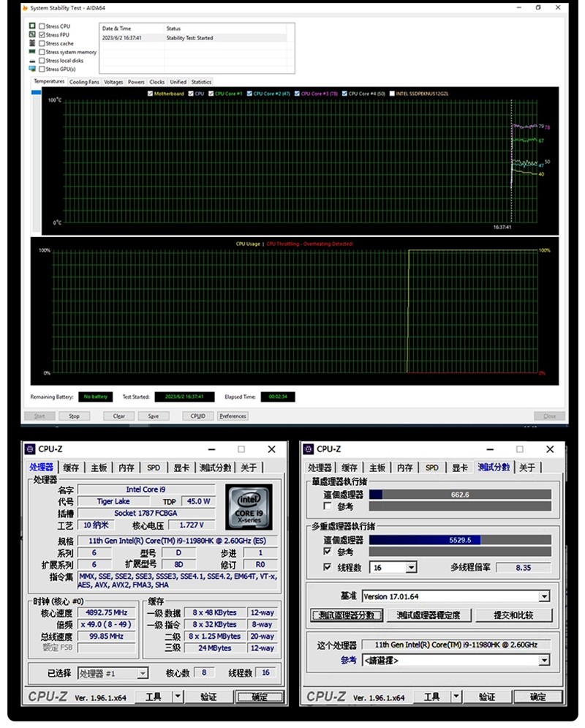Viewport: 585px width, 728px height.
Task: Open 处理器 tab in CPU-Z benchmark window
Action: (320, 468)
